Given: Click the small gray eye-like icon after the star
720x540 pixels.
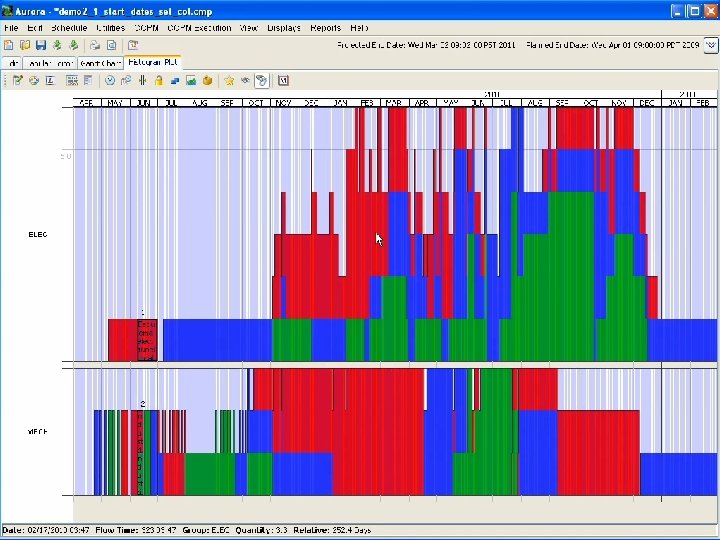Looking at the screenshot, I should (246, 81).
